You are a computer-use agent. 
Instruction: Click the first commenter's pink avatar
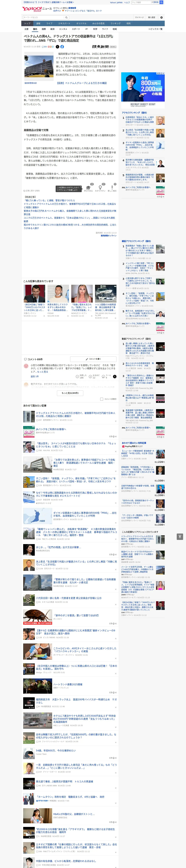coord(26,366)
